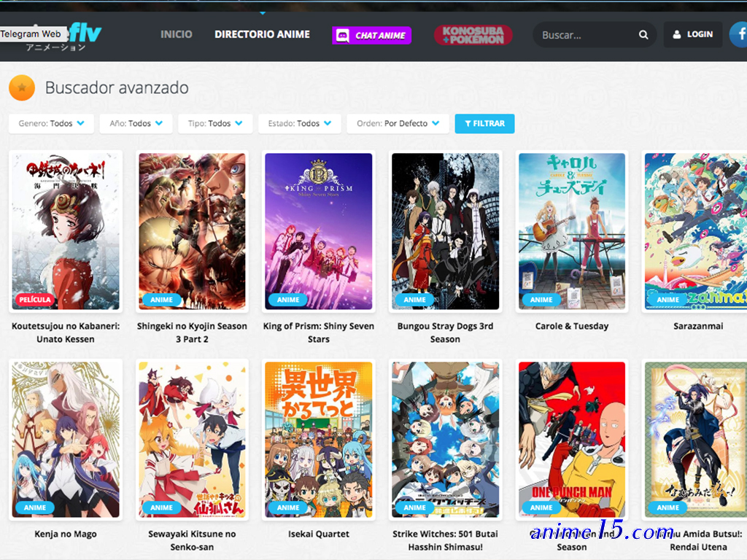
Task: Click the user icon beside Login
Action: click(x=676, y=34)
